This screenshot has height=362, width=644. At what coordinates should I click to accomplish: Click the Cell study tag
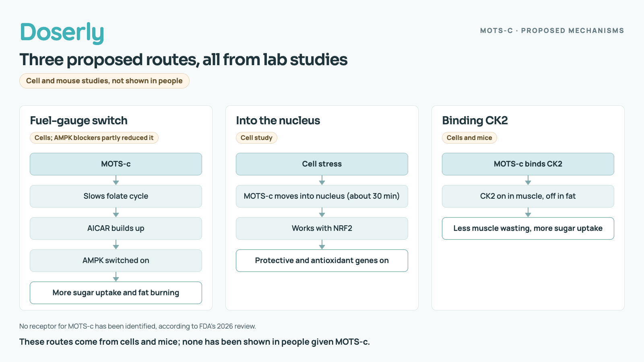(x=256, y=138)
